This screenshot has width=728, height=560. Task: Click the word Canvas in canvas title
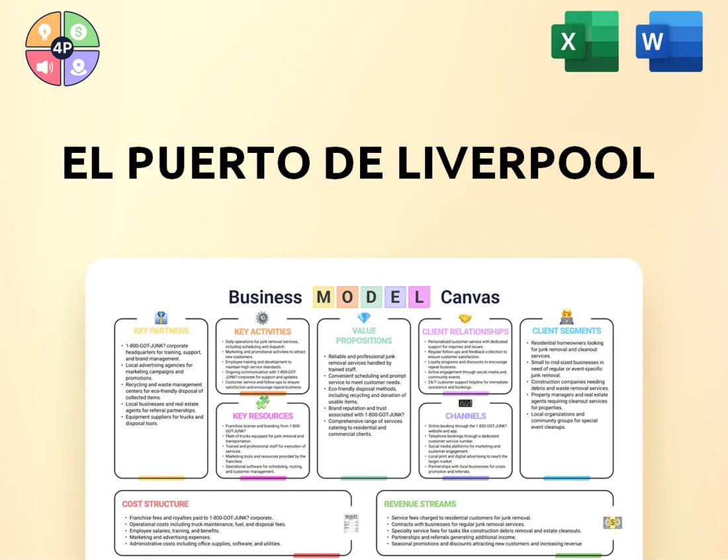(470, 297)
